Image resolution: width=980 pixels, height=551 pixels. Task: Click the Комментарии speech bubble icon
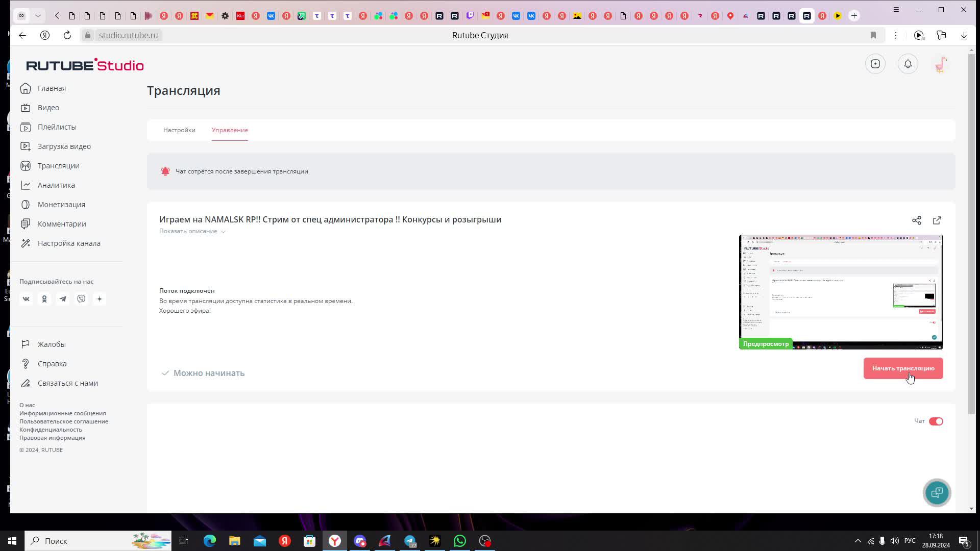click(26, 224)
